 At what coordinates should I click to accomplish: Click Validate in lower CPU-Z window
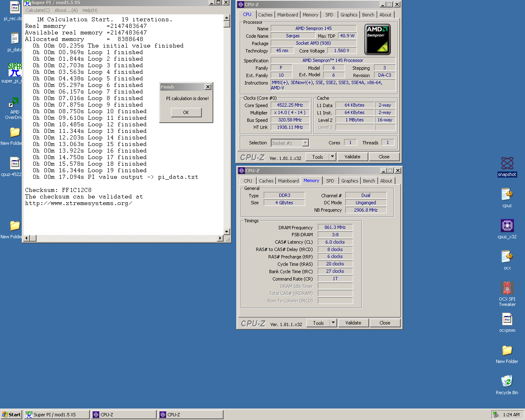(353, 323)
